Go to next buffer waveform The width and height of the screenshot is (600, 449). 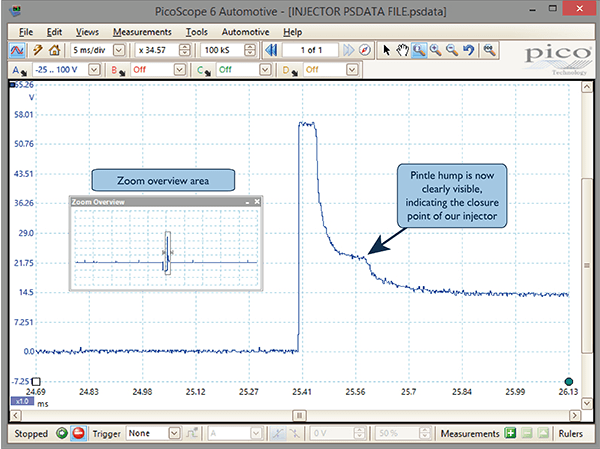tap(348, 50)
